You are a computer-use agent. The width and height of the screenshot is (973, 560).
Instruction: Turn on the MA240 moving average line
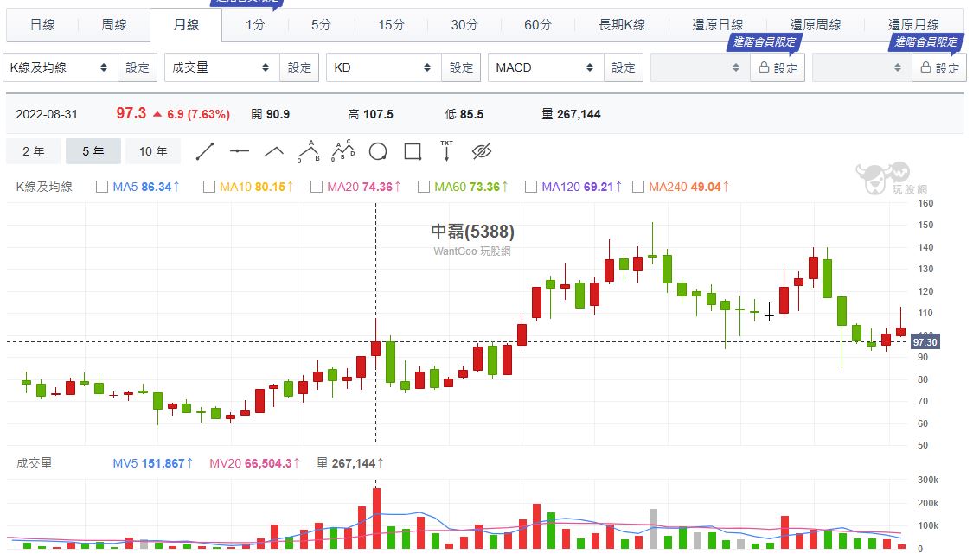click(638, 187)
